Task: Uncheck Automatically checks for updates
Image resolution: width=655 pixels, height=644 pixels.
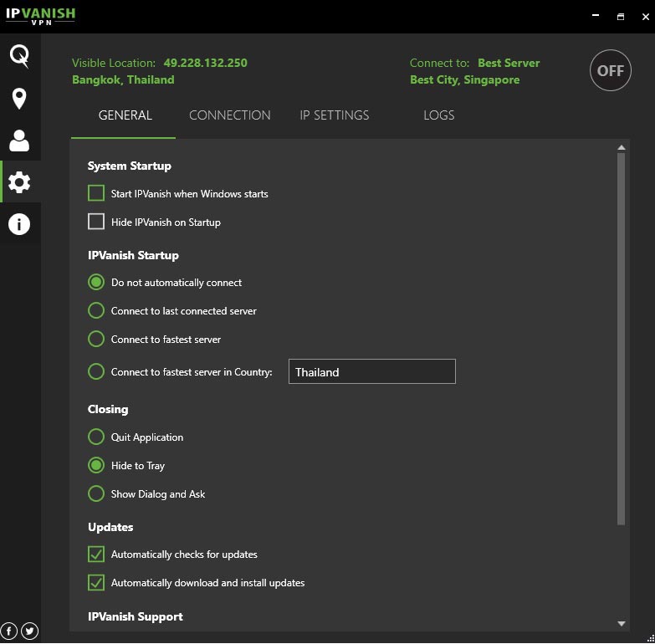Action: pyautogui.click(x=96, y=555)
